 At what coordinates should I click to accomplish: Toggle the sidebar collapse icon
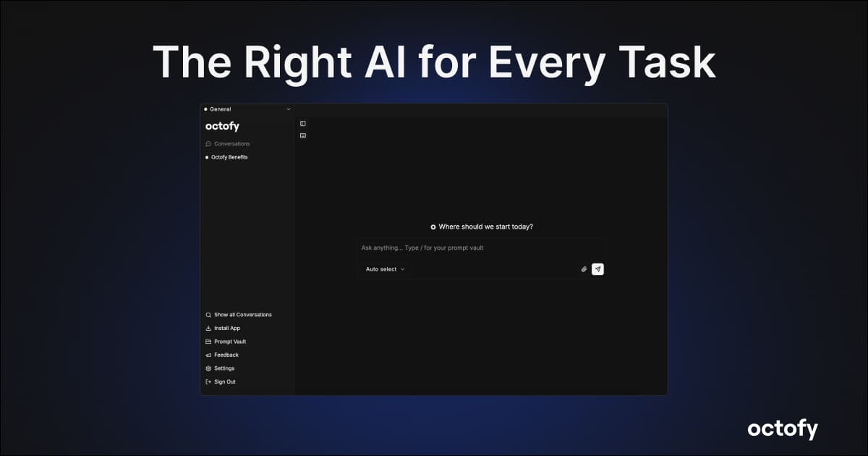[x=303, y=124]
